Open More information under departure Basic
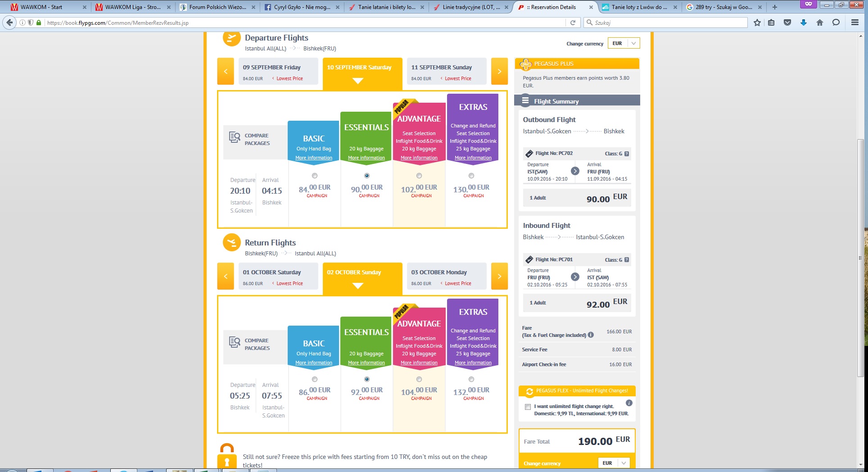This screenshot has width=868, height=472. point(314,158)
